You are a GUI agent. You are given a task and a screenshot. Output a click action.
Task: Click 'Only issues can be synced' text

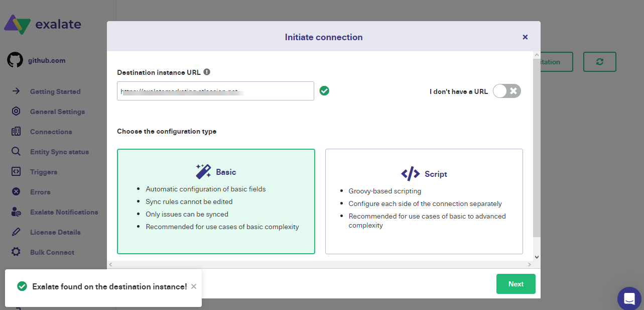click(x=187, y=214)
